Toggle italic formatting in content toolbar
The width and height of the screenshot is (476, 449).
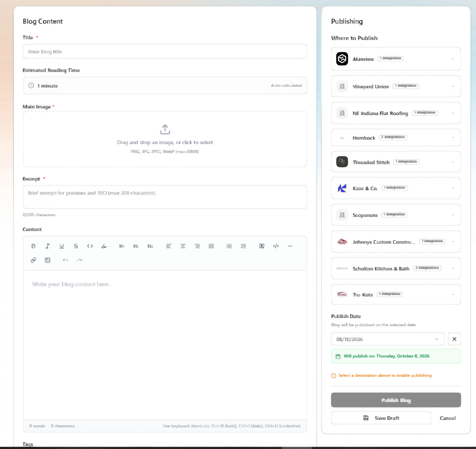(47, 246)
